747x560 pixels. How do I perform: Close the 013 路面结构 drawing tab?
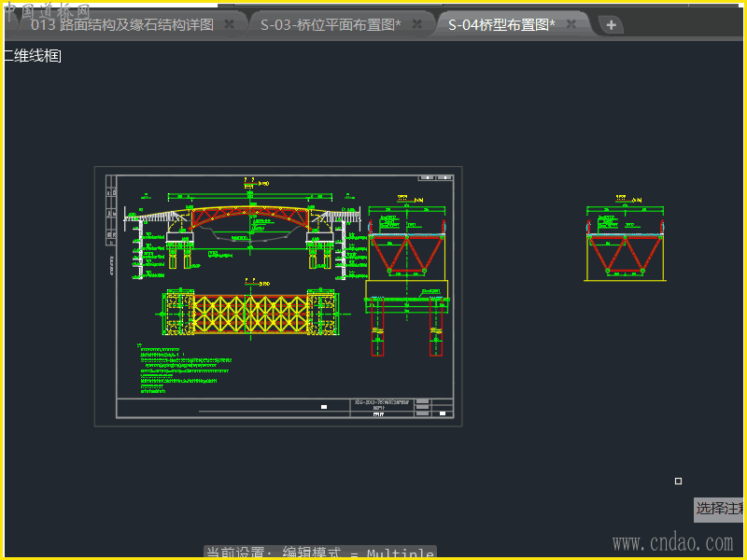coord(230,24)
